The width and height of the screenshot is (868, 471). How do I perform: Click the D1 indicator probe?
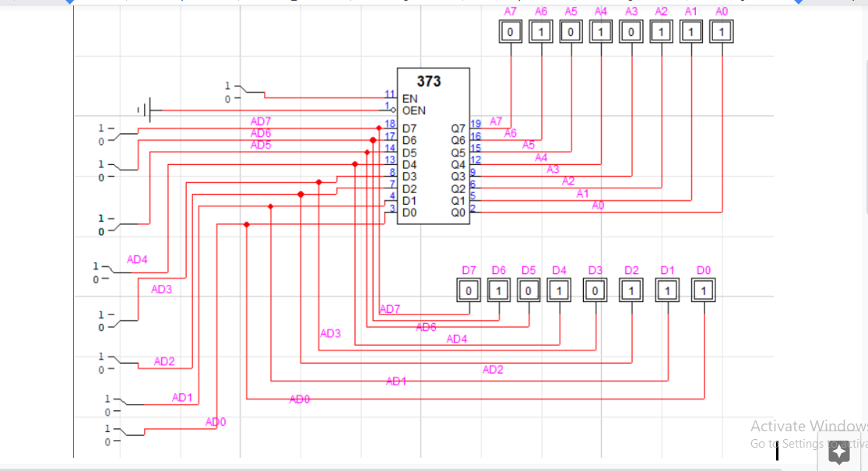[667, 290]
